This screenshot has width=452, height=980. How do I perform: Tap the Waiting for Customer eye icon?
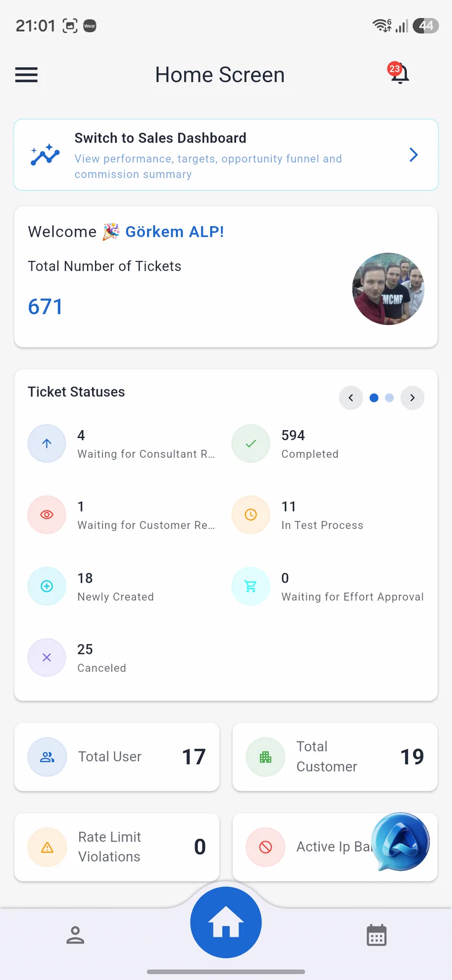tap(47, 515)
